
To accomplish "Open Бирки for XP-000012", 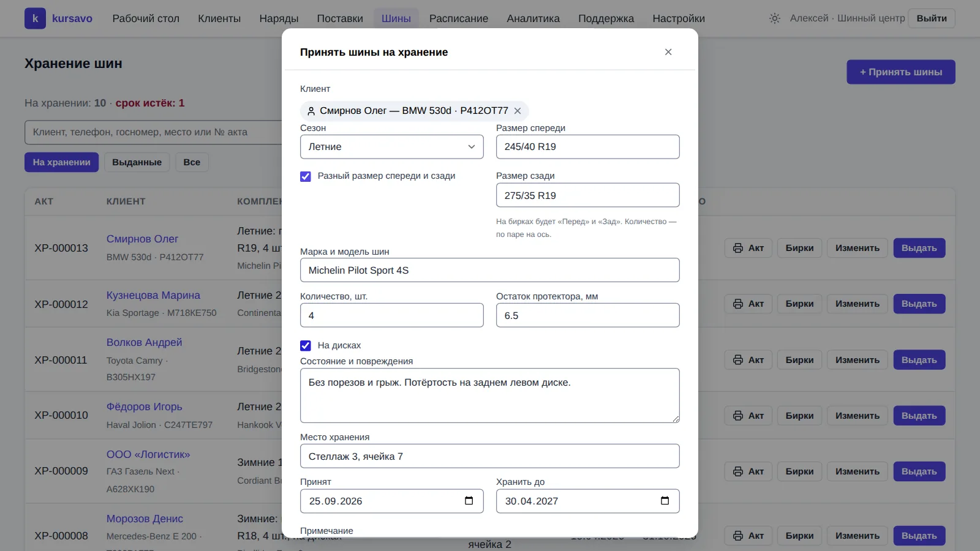I will pyautogui.click(x=800, y=304).
